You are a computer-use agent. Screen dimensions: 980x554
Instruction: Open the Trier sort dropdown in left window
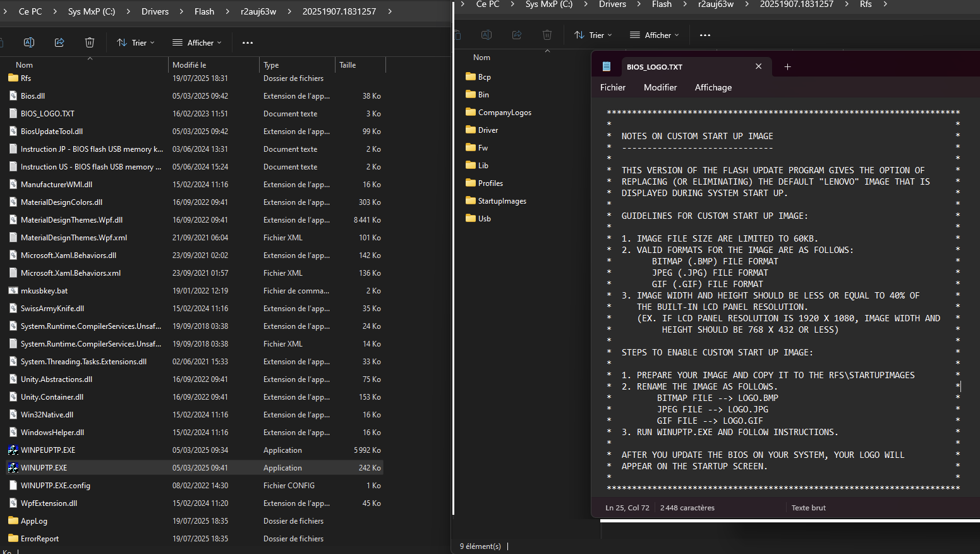(x=136, y=42)
